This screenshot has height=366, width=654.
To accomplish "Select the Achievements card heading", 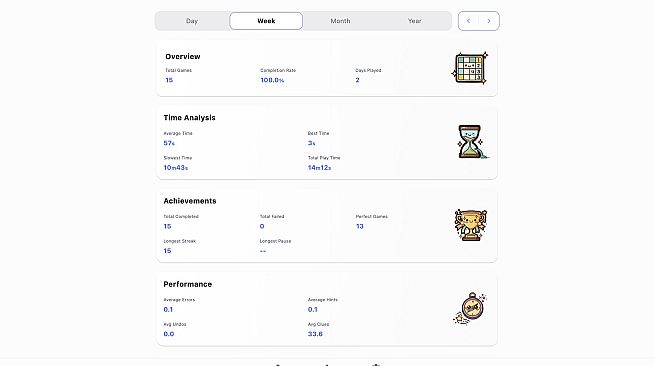I will tap(190, 201).
